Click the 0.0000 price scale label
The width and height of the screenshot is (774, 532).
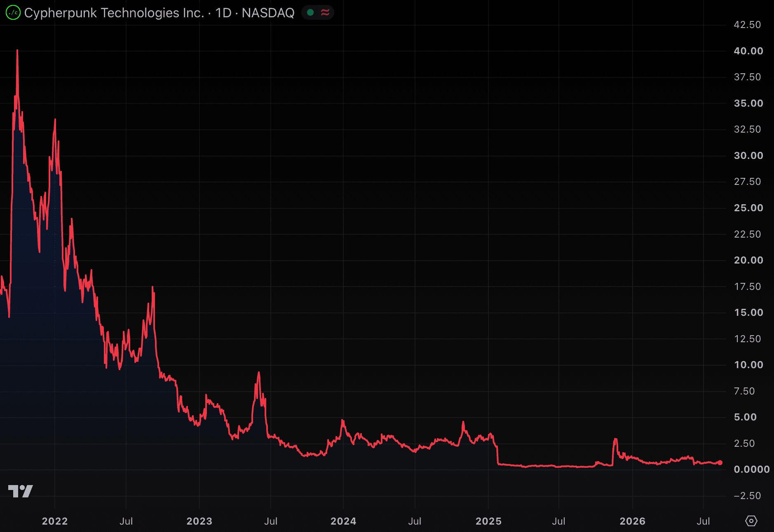pos(752,469)
